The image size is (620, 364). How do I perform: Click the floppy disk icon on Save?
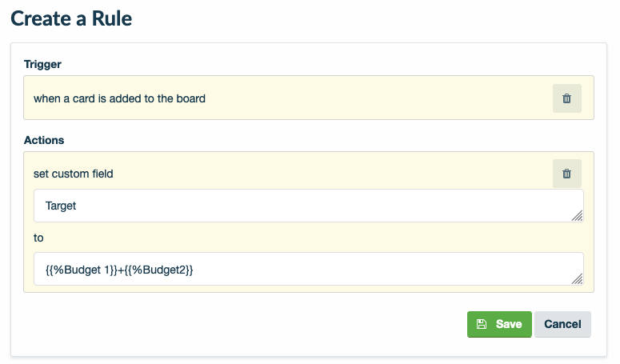point(481,324)
